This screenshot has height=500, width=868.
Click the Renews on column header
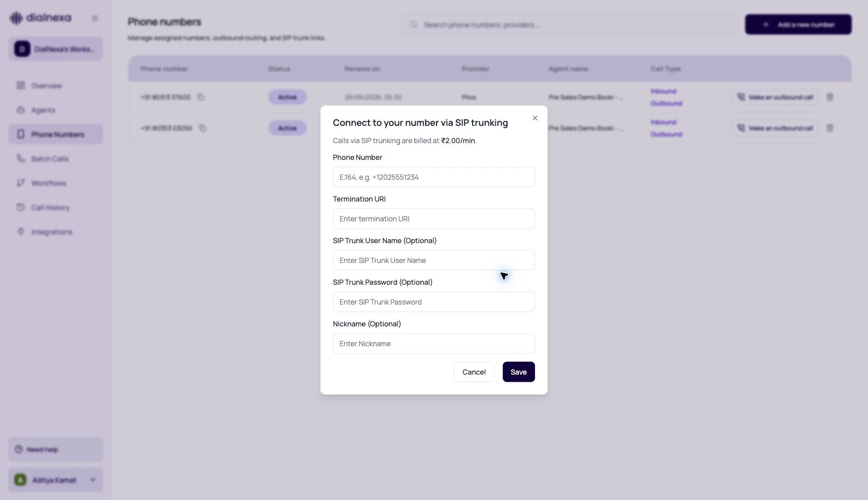coord(362,69)
